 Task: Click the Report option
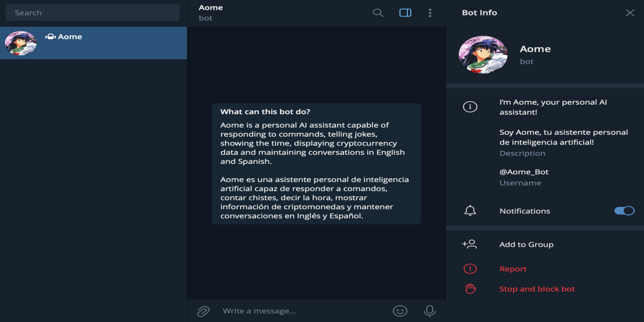pyautogui.click(x=513, y=268)
